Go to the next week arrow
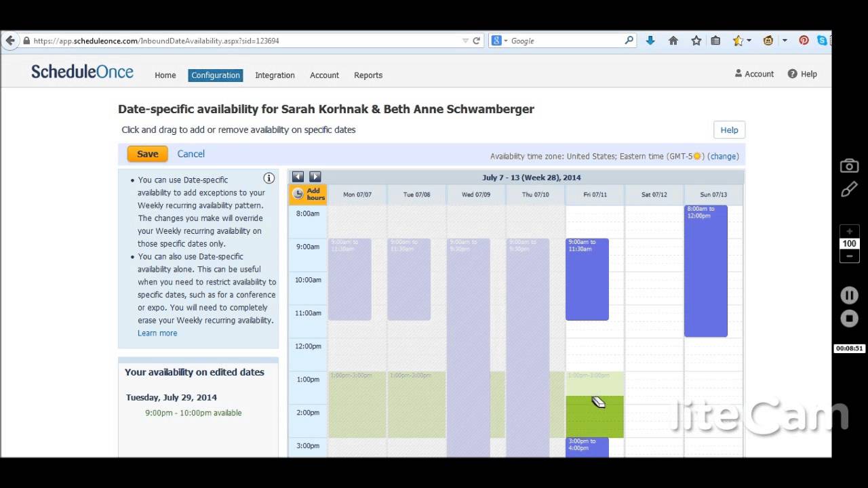Viewport: 868px width, 488px height. tap(315, 177)
